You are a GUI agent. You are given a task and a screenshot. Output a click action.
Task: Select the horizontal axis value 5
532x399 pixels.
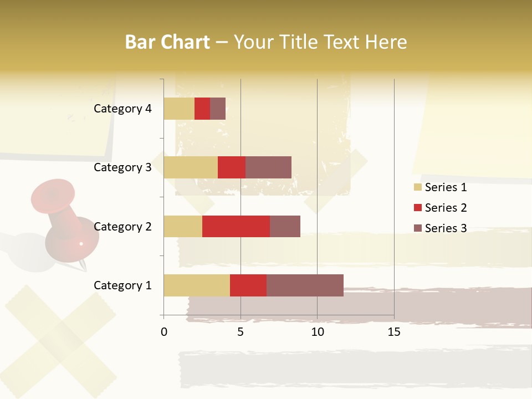click(x=241, y=332)
